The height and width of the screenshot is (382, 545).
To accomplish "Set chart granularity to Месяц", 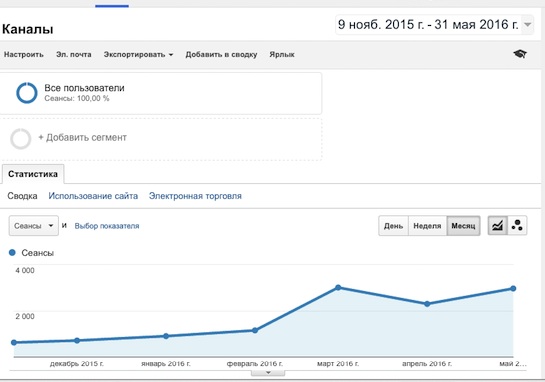I will (463, 226).
